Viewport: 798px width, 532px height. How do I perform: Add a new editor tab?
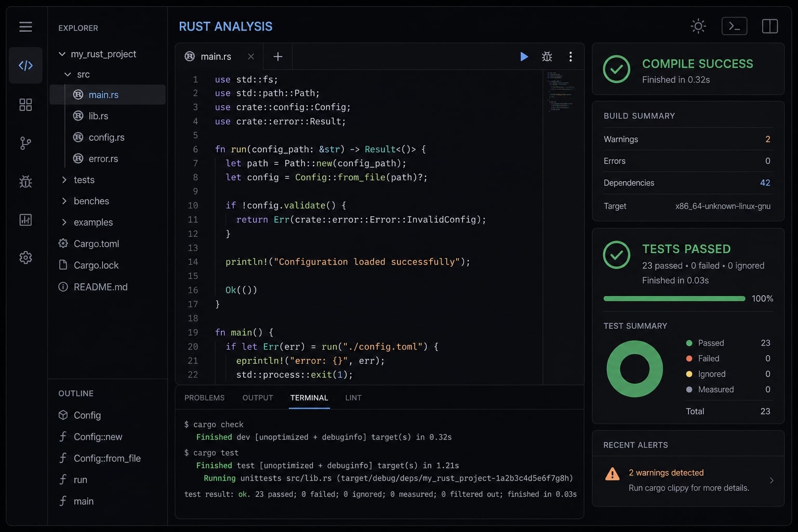pyautogui.click(x=278, y=57)
